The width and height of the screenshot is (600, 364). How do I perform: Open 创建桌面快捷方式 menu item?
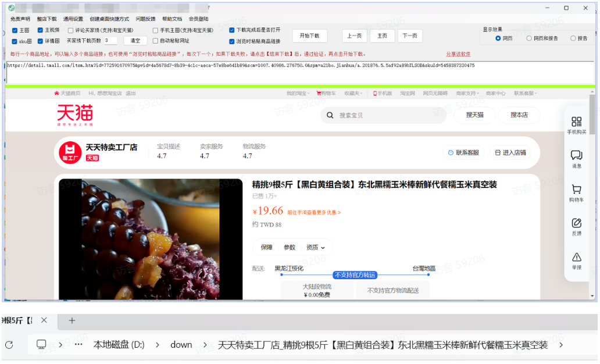109,19
